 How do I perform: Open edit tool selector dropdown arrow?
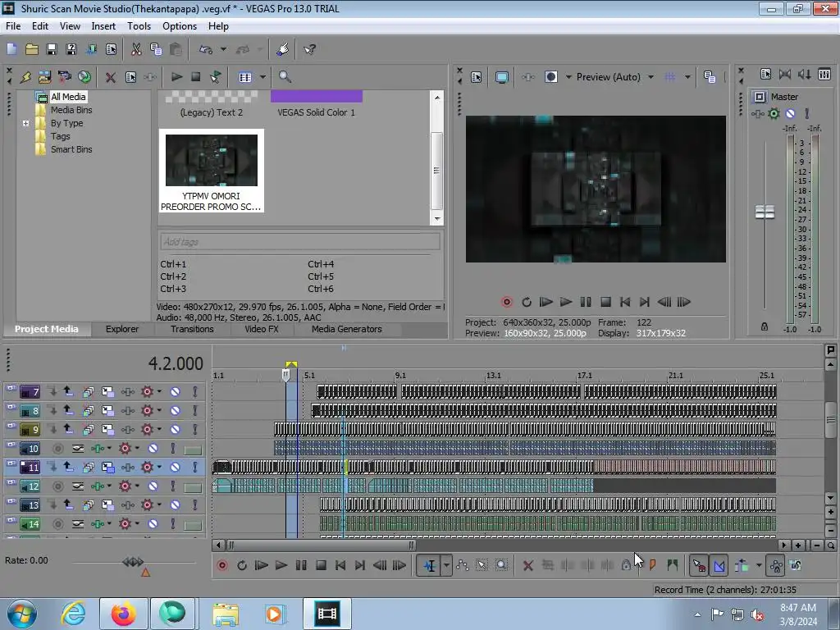coord(445,565)
